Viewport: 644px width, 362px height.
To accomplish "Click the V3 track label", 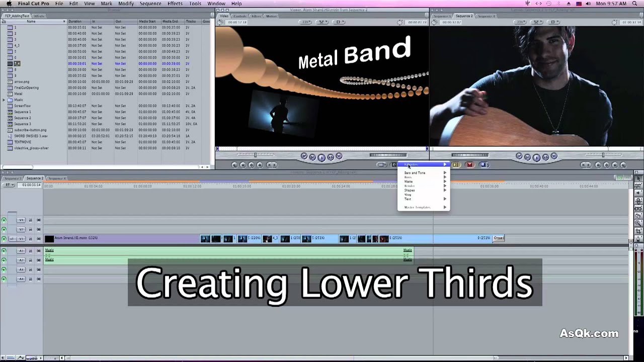I will (x=21, y=220).
